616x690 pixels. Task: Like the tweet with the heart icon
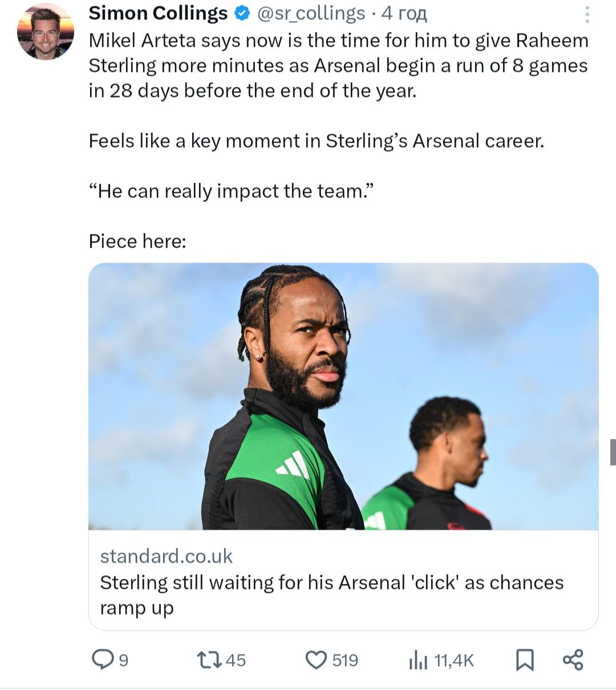tap(316, 660)
